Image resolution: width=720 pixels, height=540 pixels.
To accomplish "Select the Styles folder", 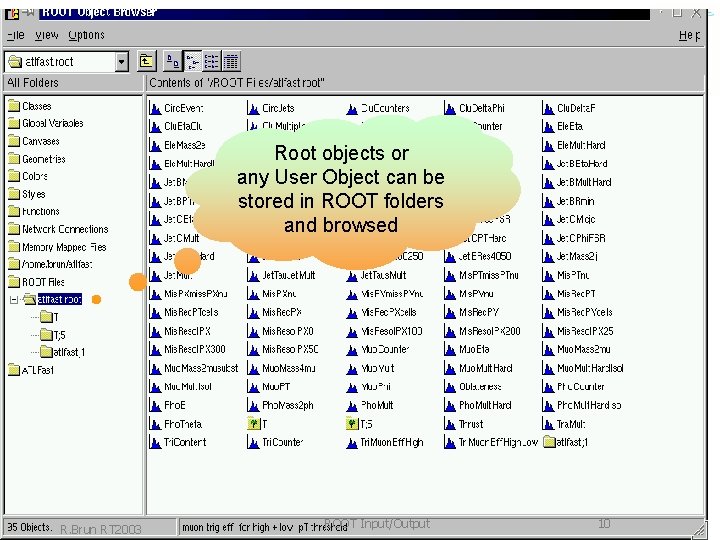I will tap(27, 194).
